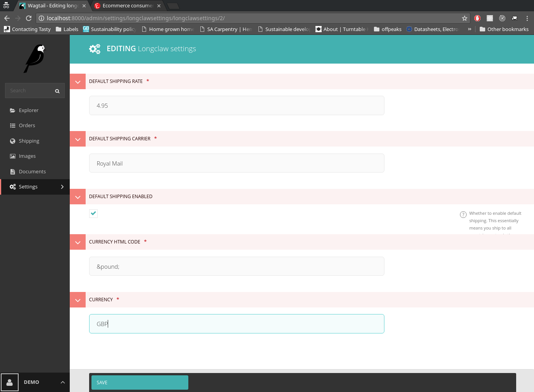
Task: Click the Documents file icon
Action: pyautogui.click(x=13, y=172)
